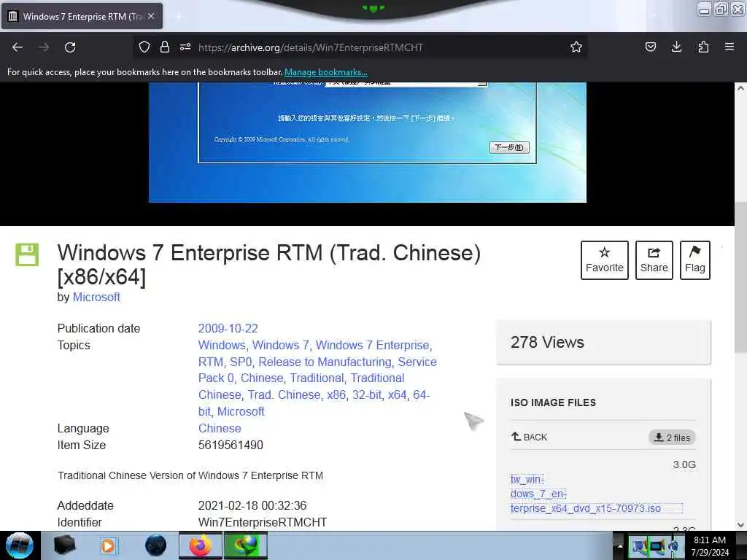Switch to Firefox in the taskbar
This screenshot has height=560, width=747.
pyautogui.click(x=201, y=545)
